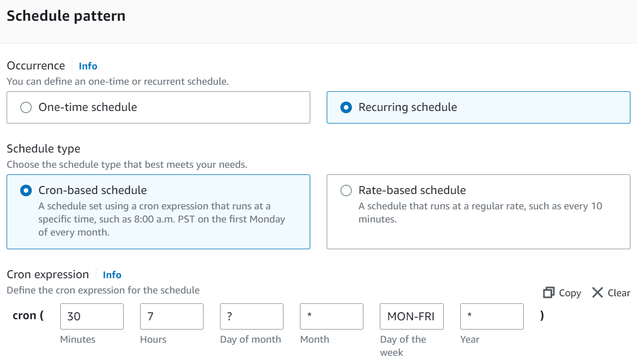The image size is (637, 364).
Task: Click the Clear X icon
Action: tap(598, 293)
